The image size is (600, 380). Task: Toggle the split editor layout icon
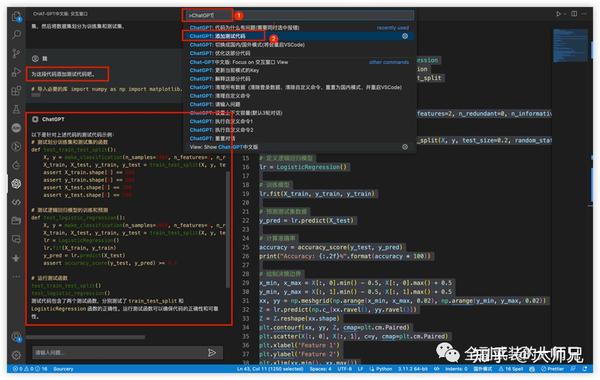pos(574,14)
